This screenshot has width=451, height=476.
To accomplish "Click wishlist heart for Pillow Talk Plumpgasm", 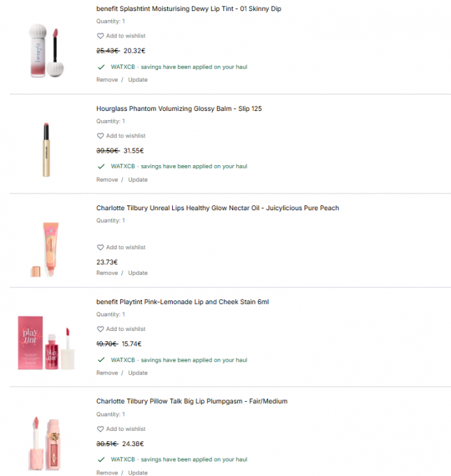I will pyautogui.click(x=100, y=429).
